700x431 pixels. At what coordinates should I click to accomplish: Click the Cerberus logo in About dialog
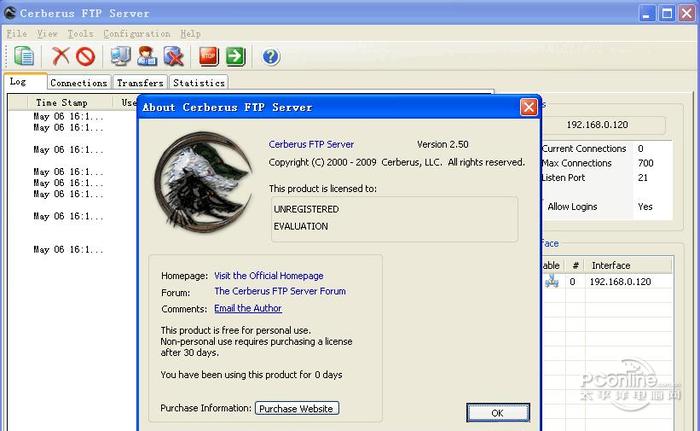point(203,182)
